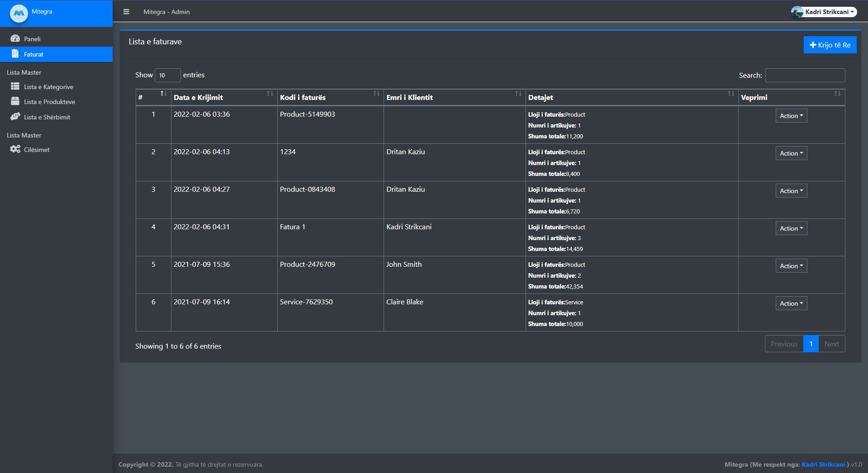Select page 1 in pagination
The image size is (868, 473).
(811, 344)
